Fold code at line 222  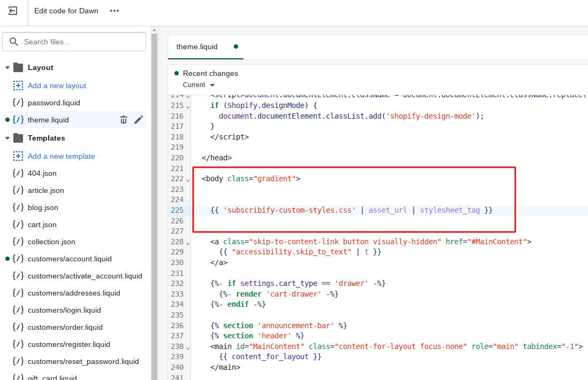[x=188, y=180]
